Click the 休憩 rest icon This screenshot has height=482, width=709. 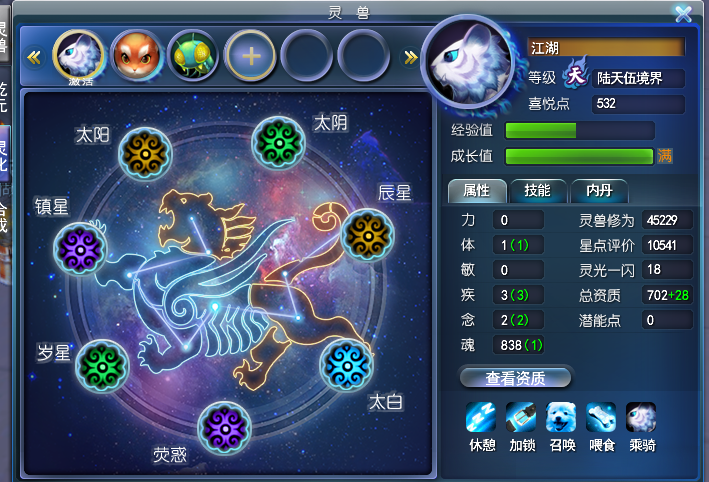[481, 417]
